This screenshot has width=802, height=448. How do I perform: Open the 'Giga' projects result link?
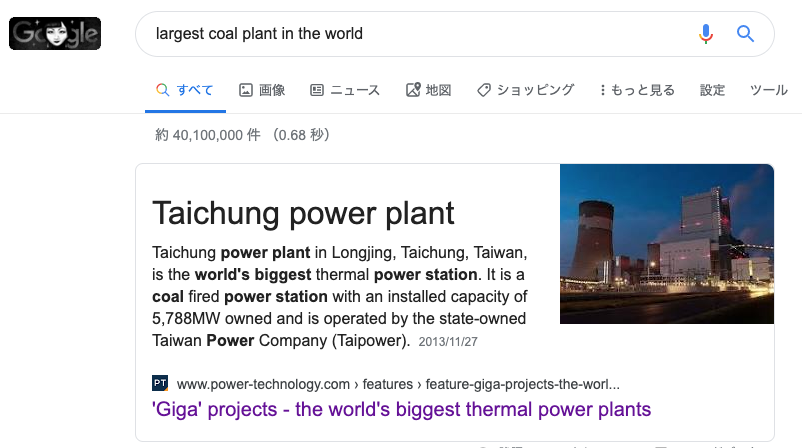[401, 409]
